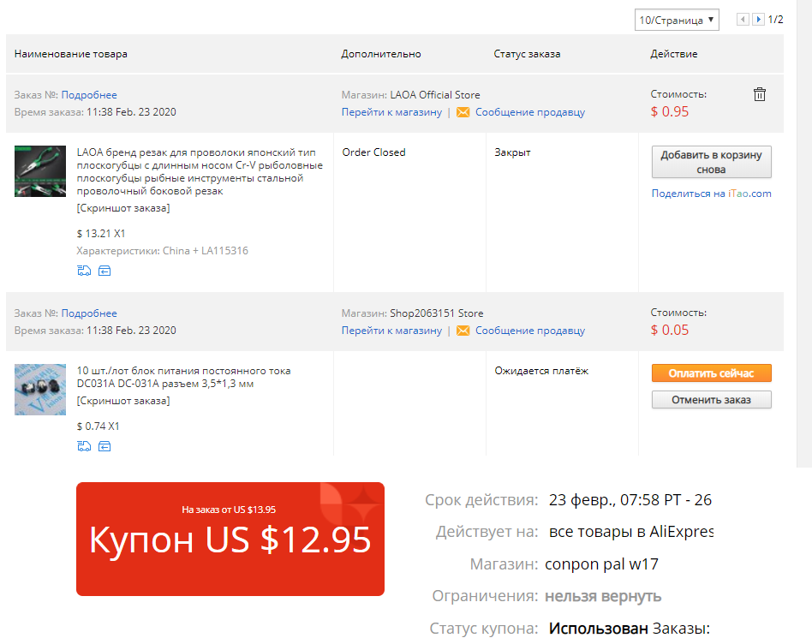812x644 pixels.
Task: Click envelope icon for LAOA Official Store
Action: (x=463, y=112)
